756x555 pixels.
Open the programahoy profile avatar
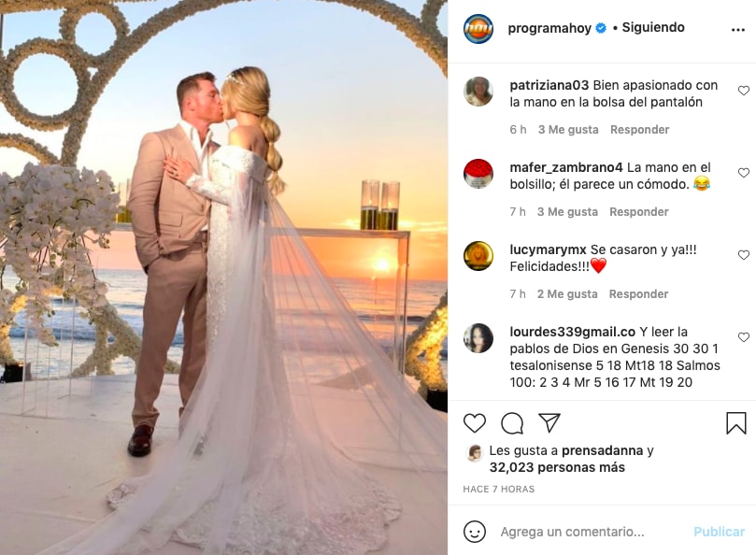click(478, 29)
